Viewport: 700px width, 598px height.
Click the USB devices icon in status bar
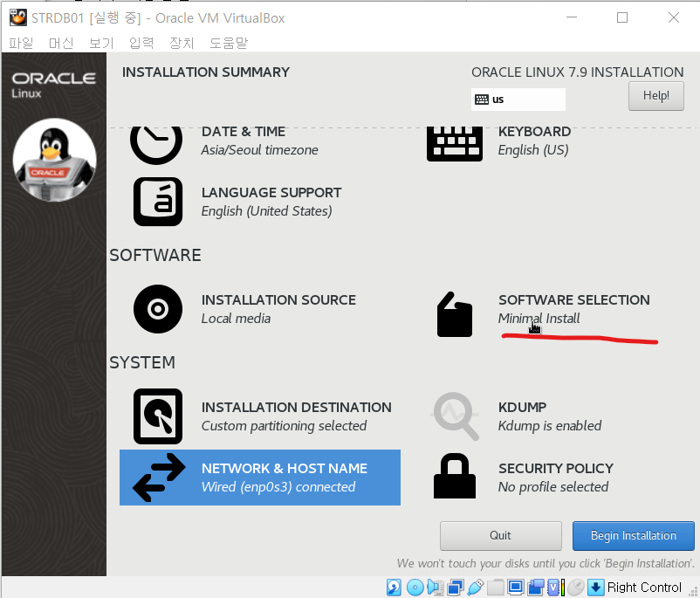click(476, 587)
